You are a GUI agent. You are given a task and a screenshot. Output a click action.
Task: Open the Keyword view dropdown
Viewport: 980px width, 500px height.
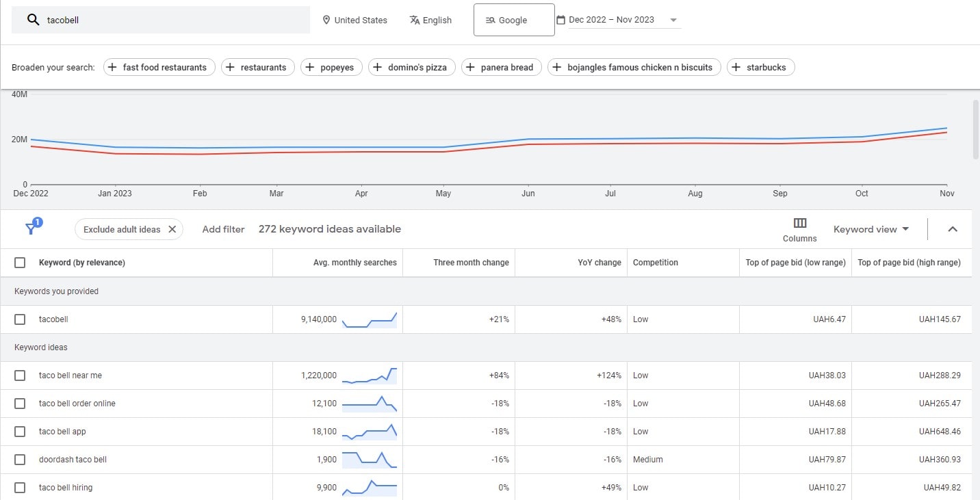pyautogui.click(x=871, y=229)
